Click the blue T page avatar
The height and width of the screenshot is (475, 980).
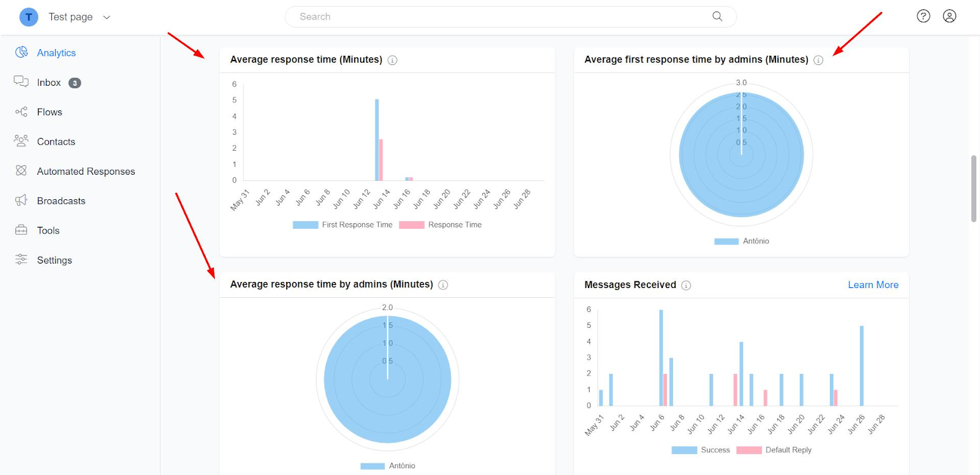point(29,17)
